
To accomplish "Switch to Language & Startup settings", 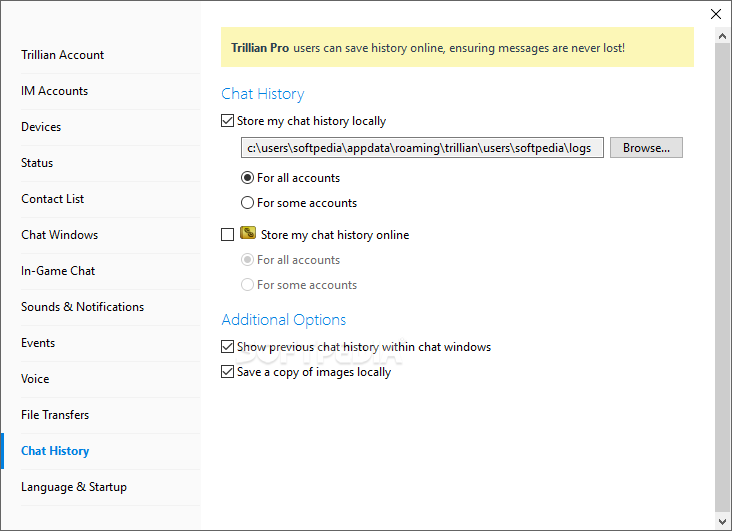I will tap(74, 487).
